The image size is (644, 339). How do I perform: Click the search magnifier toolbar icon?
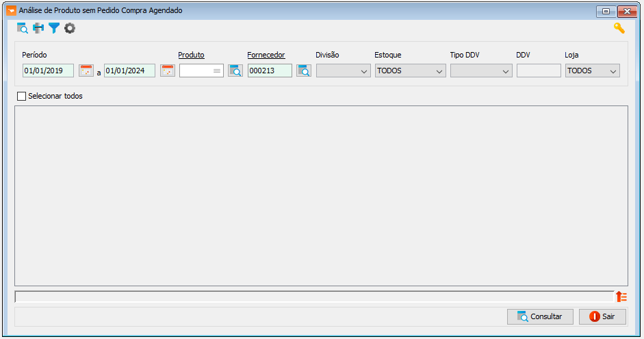[22, 28]
